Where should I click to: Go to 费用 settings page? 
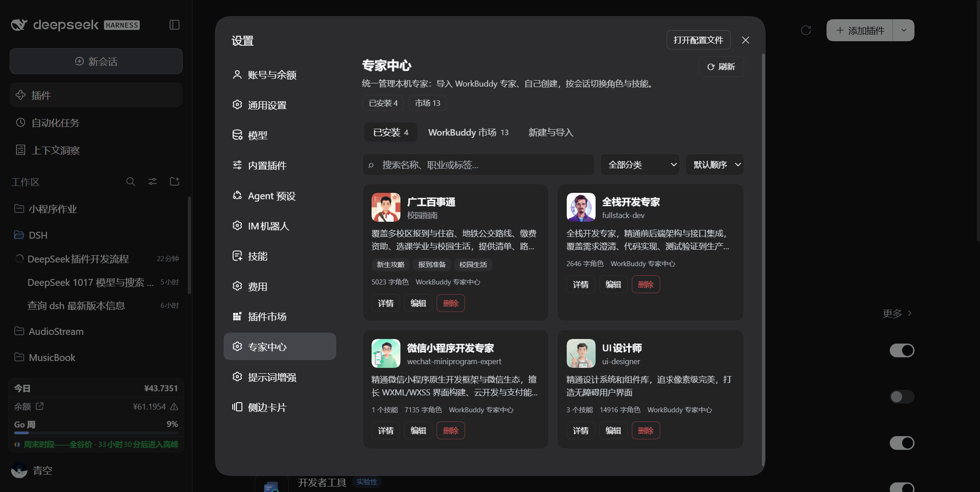click(279, 286)
